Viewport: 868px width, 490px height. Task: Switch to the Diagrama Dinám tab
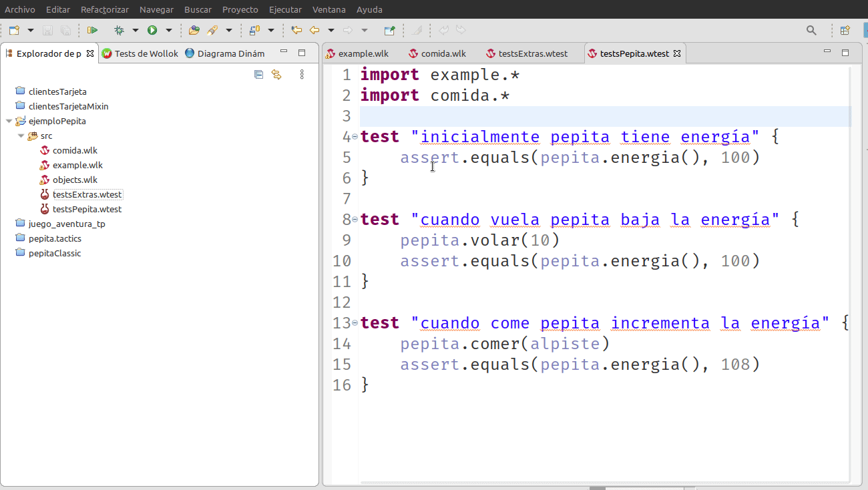(225, 53)
